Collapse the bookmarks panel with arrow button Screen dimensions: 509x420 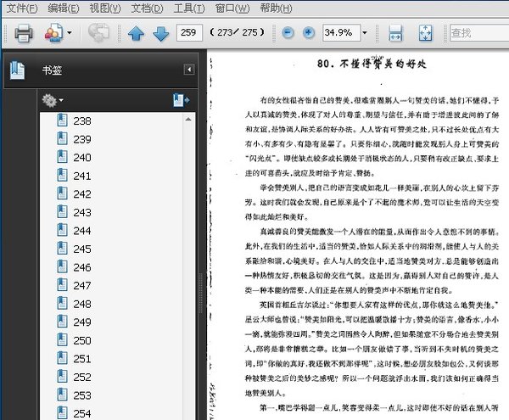(x=190, y=70)
